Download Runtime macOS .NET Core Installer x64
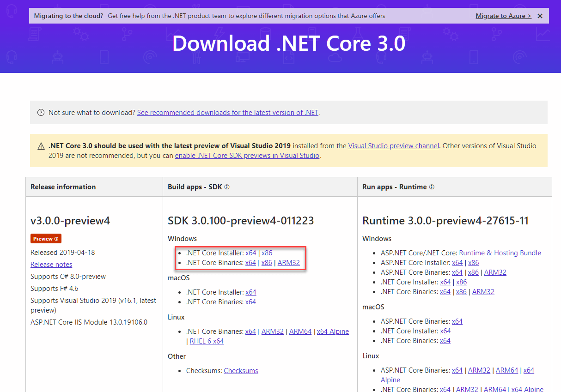This screenshot has height=392, width=561. pyautogui.click(x=445, y=331)
